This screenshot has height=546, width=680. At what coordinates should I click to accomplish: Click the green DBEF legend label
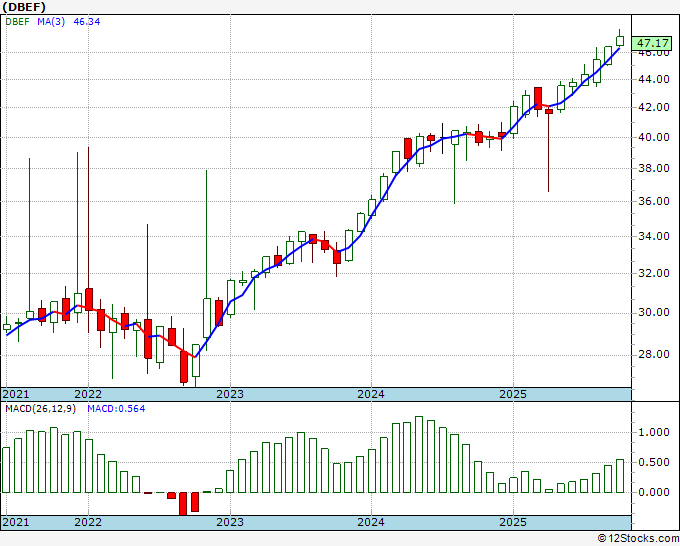(x=17, y=22)
